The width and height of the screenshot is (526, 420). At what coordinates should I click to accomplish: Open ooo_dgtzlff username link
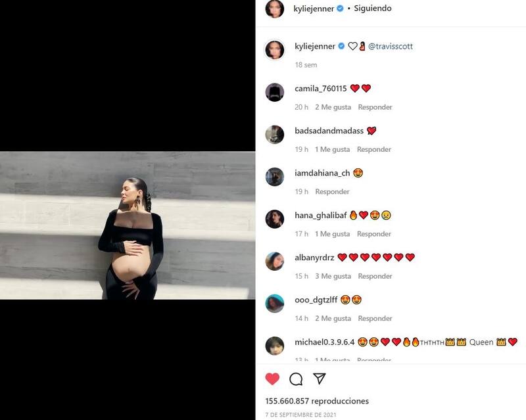click(x=316, y=300)
